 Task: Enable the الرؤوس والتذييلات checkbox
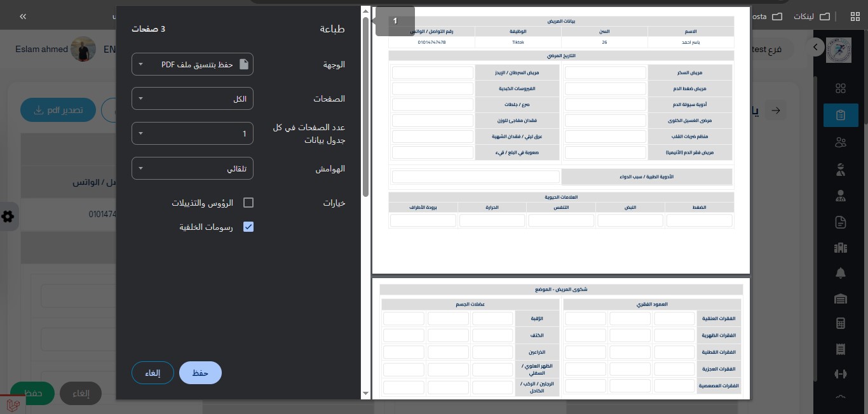(x=248, y=203)
